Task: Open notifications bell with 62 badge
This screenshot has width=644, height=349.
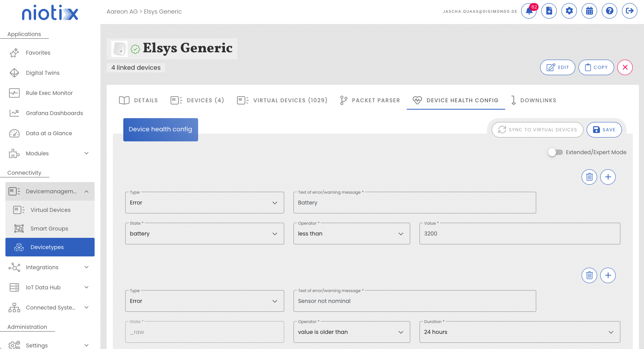Action: tap(529, 11)
